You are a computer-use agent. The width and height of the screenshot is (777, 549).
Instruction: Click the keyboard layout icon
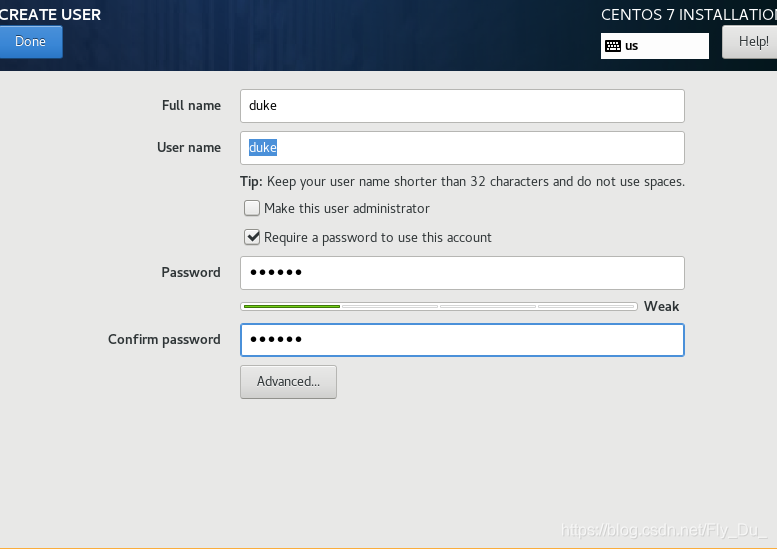coord(613,46)
